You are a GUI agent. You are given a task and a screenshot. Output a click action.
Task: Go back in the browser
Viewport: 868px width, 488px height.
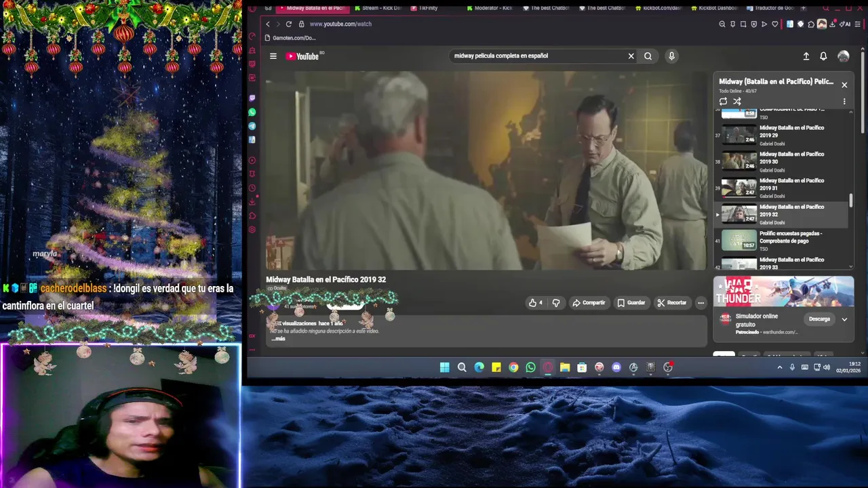268,24
